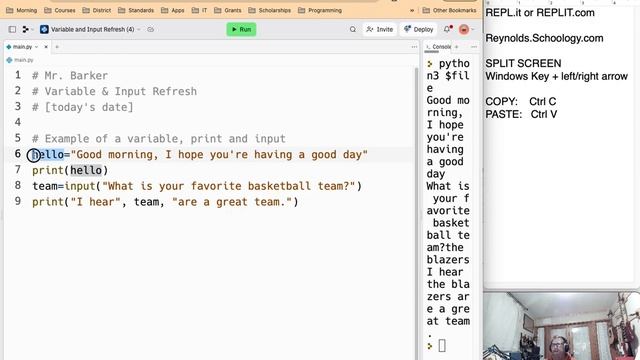This screenshot has width=640, height=360.
Task: Open the editor pane three-dot menu
Action: coord(414,47)
